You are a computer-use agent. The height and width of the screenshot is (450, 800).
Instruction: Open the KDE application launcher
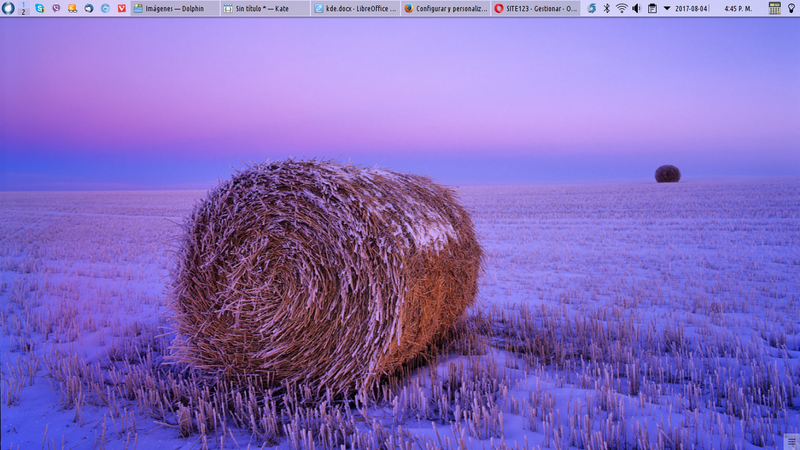tap(9, 8)
